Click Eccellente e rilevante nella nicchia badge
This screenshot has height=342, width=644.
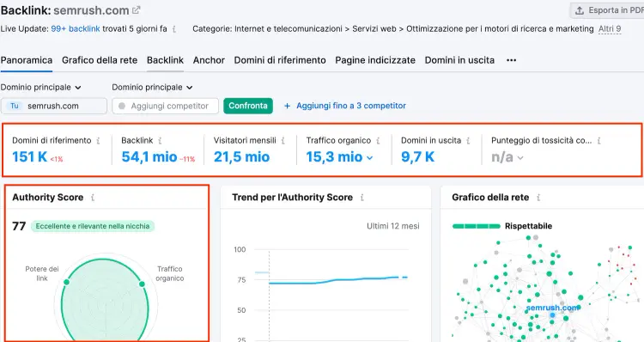pyautogui.click(x=93, y=226)
